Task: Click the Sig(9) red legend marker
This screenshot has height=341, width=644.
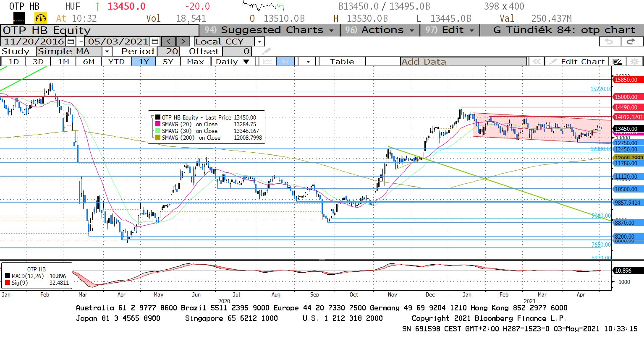Action: coord(8,283)
